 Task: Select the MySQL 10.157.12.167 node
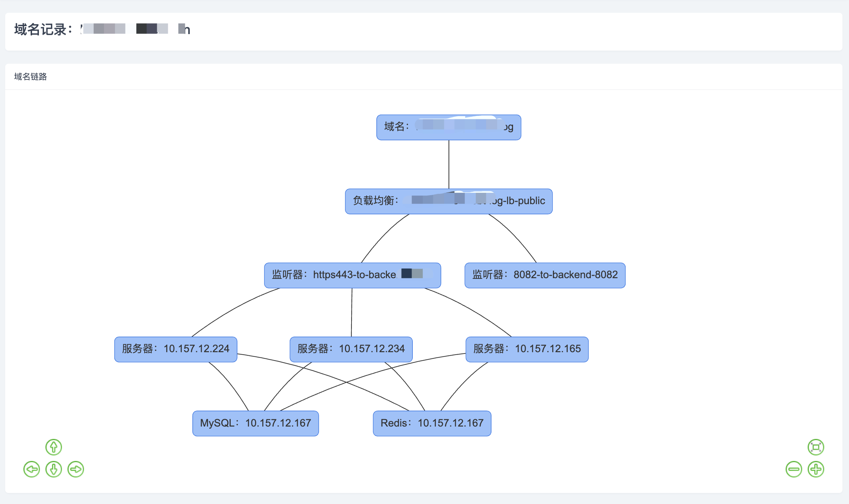pyautogui.click(x=255, y=423)
